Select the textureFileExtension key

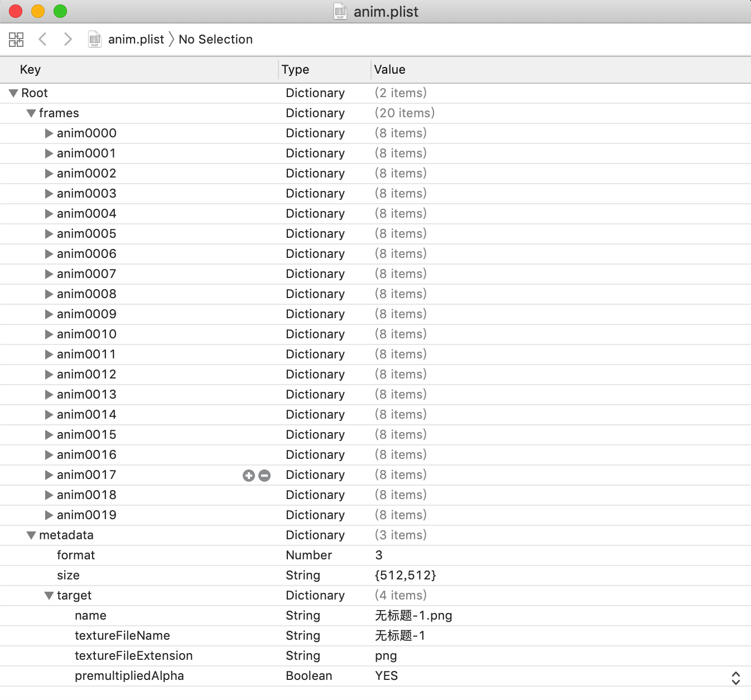click(x=134, y=656)
